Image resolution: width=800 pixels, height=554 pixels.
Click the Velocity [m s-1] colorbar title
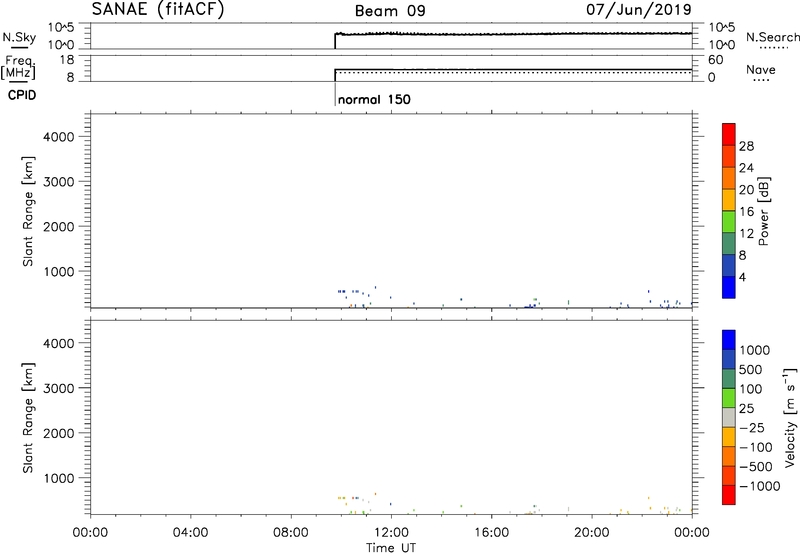click(789, 417)
